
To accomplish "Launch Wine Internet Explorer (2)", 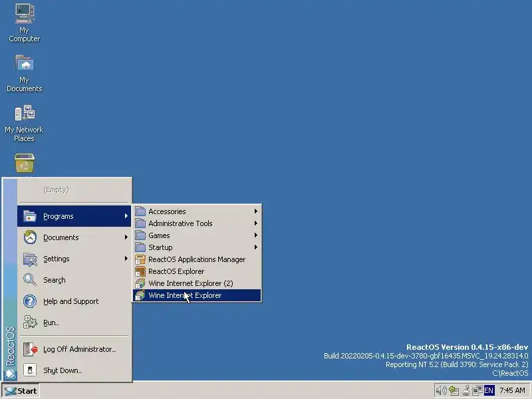I will tap(197, 283).
